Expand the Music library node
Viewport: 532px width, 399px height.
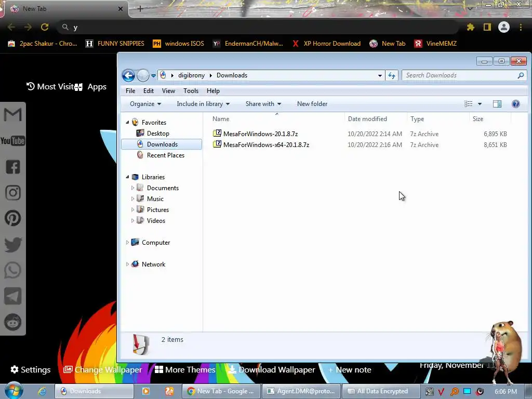pyautogui.click(x=132, y=198)
